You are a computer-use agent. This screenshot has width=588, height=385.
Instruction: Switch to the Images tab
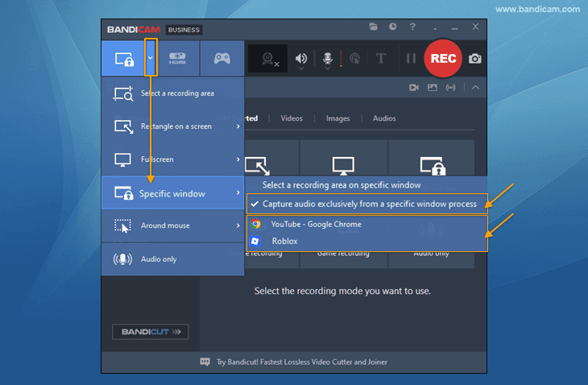[x=337, y=118]
